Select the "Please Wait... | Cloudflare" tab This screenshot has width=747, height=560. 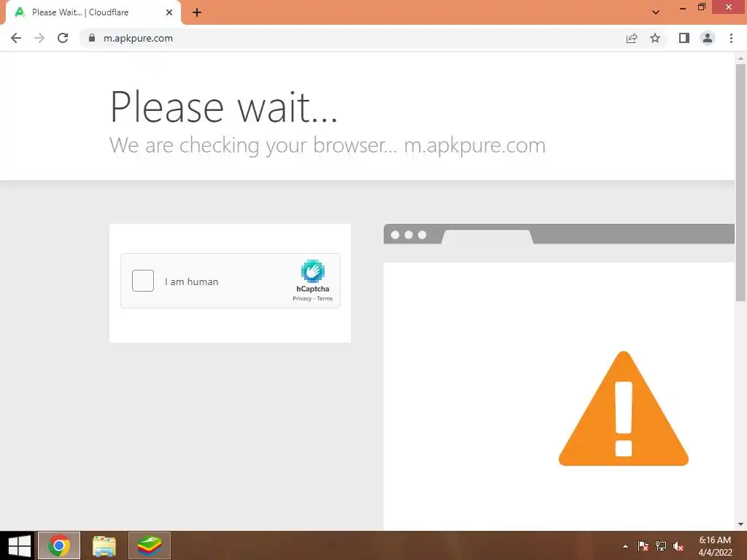(x=93, y=12)
